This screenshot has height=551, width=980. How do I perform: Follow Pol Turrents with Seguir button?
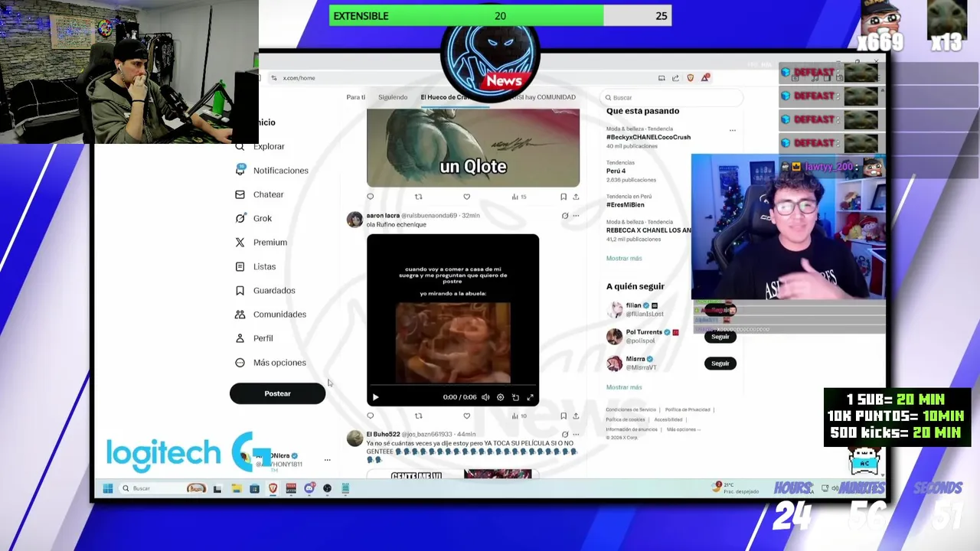pyautogui.click(x=720, y=337)
